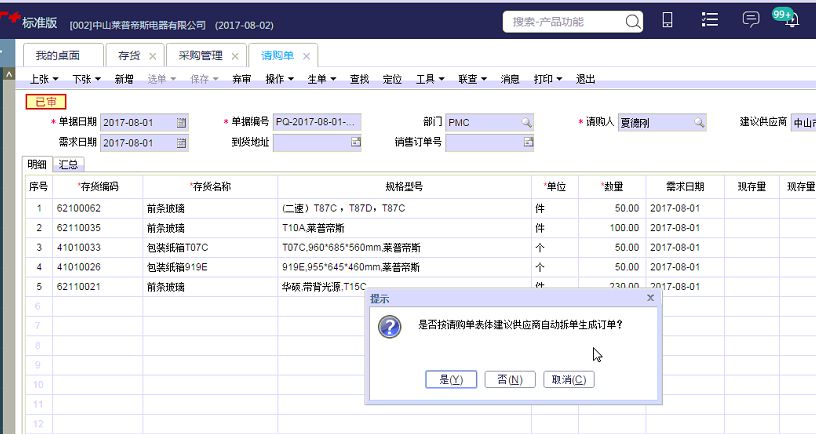
Task: Click the 已审 status stamp
Action: 46,101
